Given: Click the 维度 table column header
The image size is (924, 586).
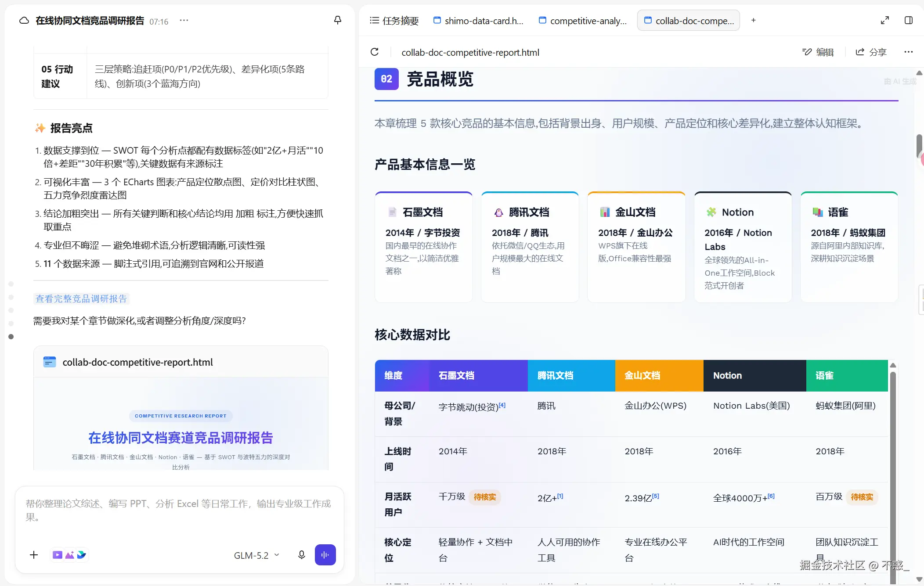Looking at the screenshot, I should point(402,376).
